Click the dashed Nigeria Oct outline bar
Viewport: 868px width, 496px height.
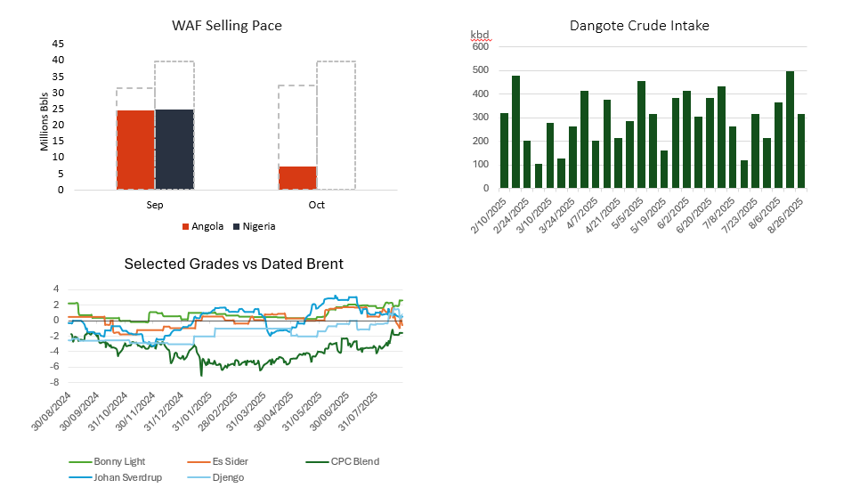[x=336, y=125]
